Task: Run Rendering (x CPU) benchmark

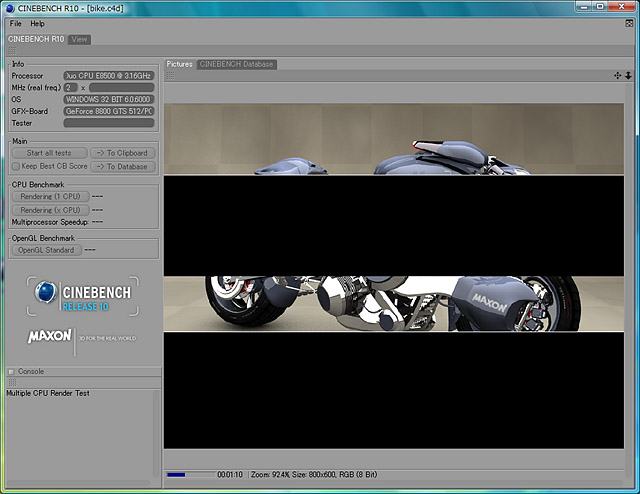Action: coord(51,210)
